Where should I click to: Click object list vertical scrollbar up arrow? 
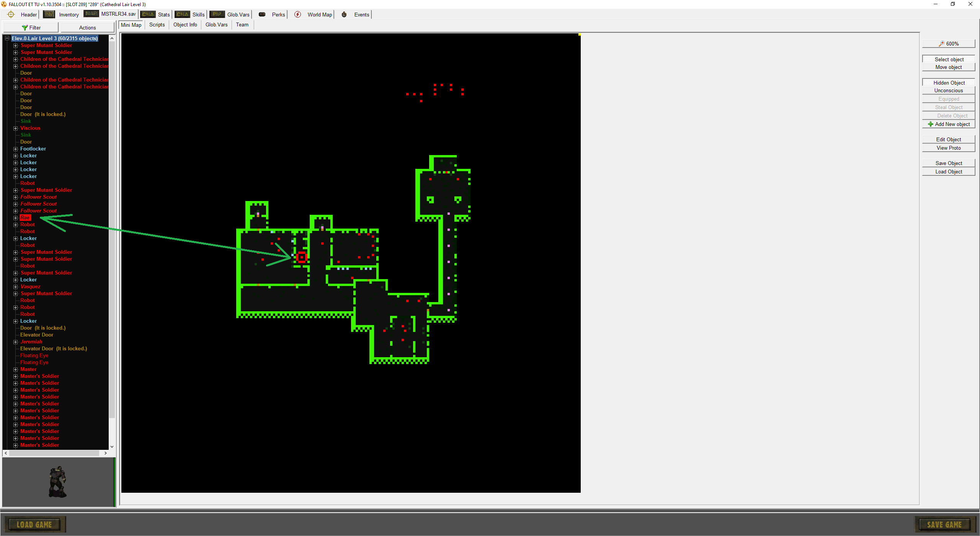112,38
